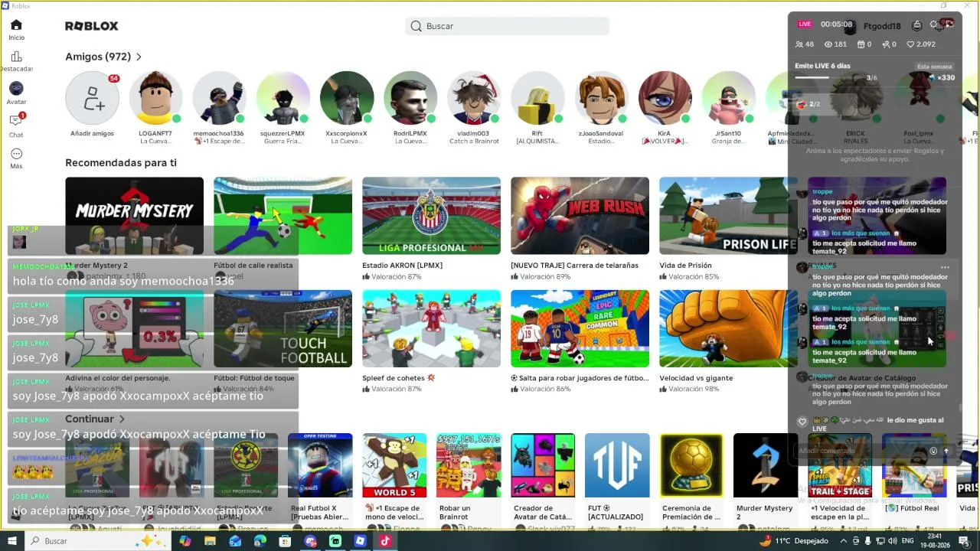Click the gift counter icon in LIVE overlay

point(861,44)
